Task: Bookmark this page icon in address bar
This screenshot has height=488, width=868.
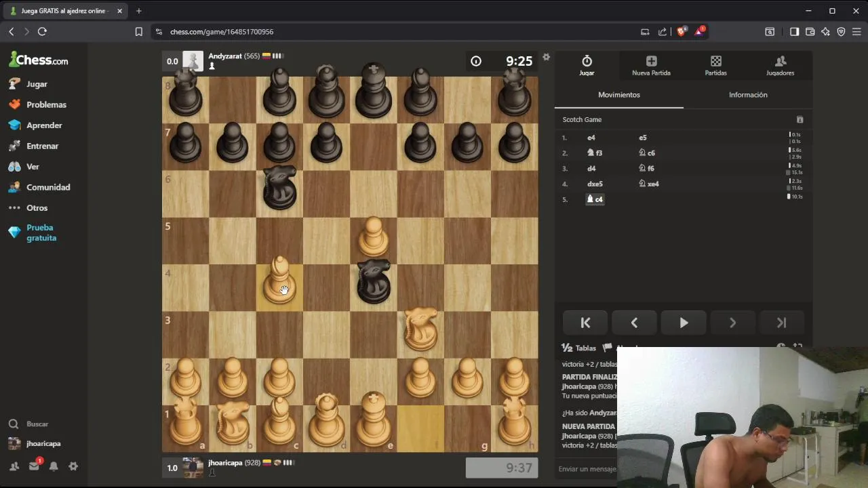Action: point(138,32)
